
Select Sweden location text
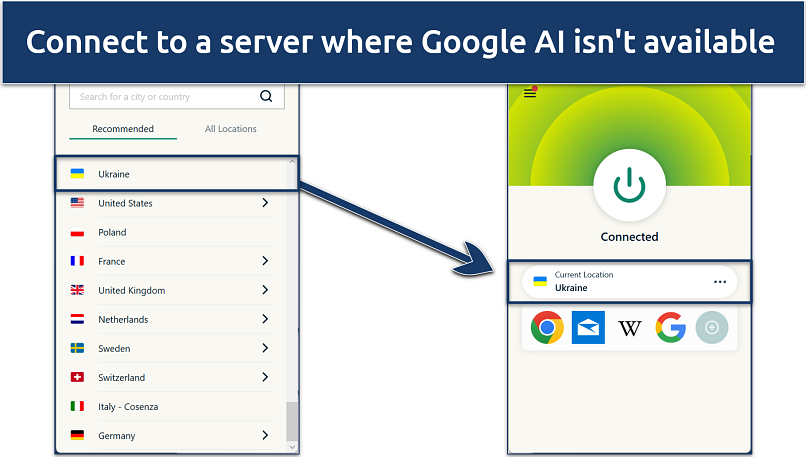point(114,349)
